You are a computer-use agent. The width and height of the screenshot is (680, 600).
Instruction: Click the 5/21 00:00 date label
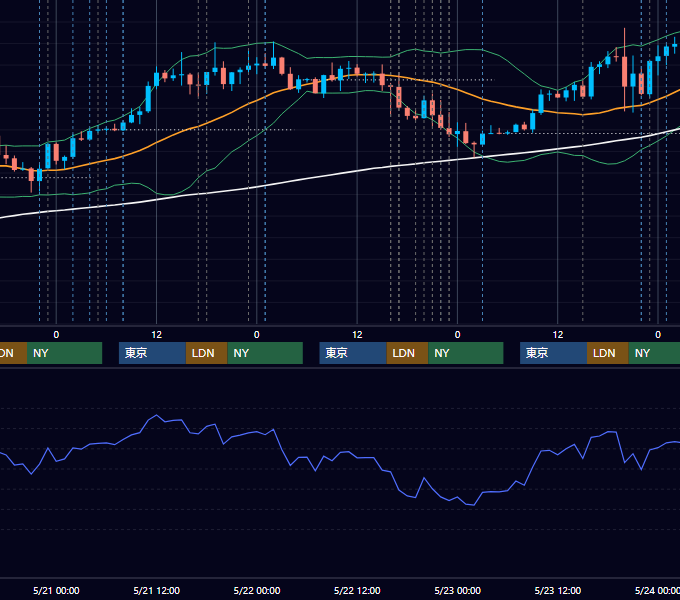tap(56, 590)
